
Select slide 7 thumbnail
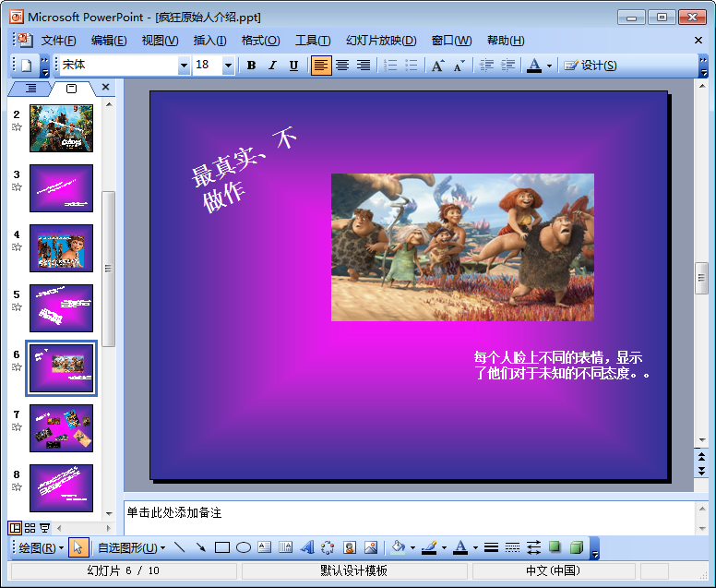click(x=61, y=428)
